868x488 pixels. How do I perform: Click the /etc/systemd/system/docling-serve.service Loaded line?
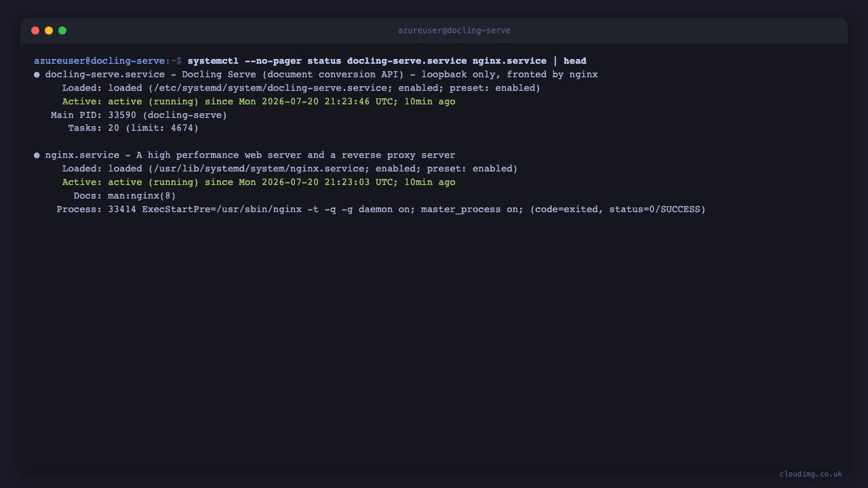click(x=301, y=88)
